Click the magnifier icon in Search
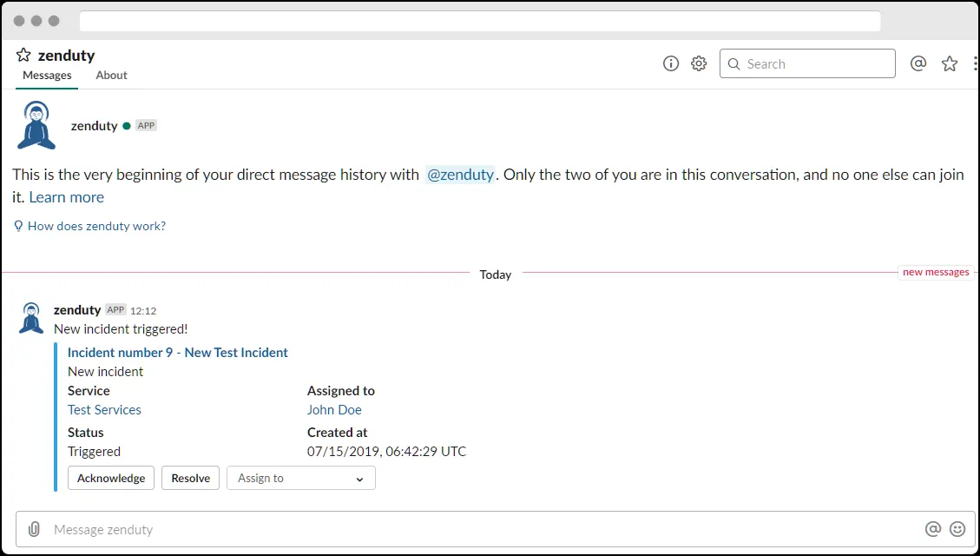The image size is (980, 556). click(x=734, y=63)
